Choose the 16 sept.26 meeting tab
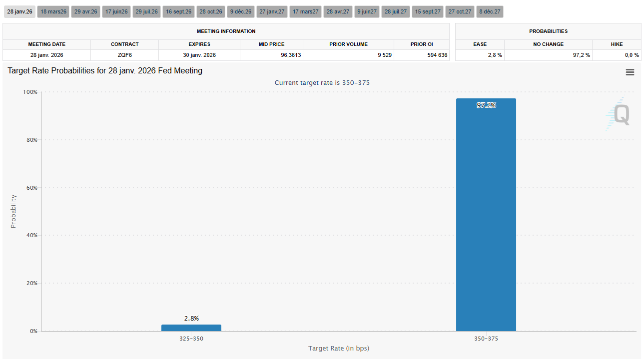The height and width of the screenshot is (359, 644). (178, 11)
